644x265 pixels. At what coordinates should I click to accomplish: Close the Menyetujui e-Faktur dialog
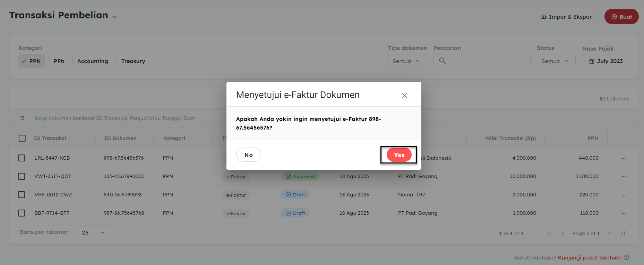[404, 96]
